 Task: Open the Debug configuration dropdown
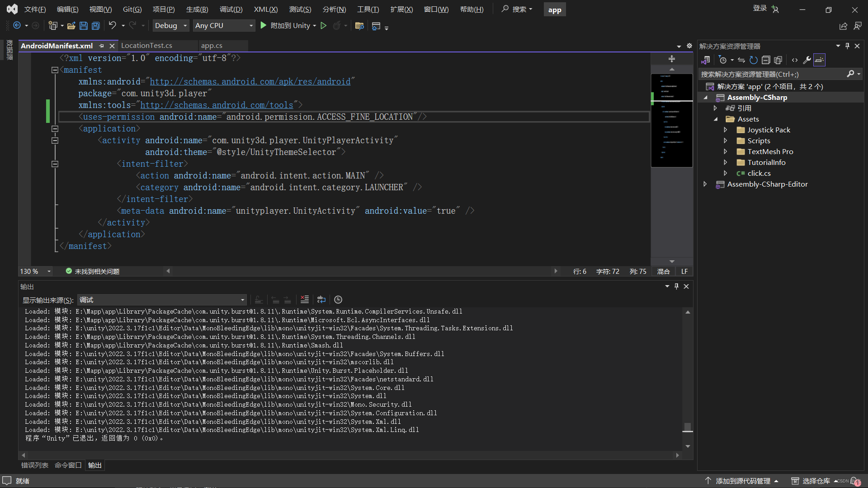click(x=171, y=26)
